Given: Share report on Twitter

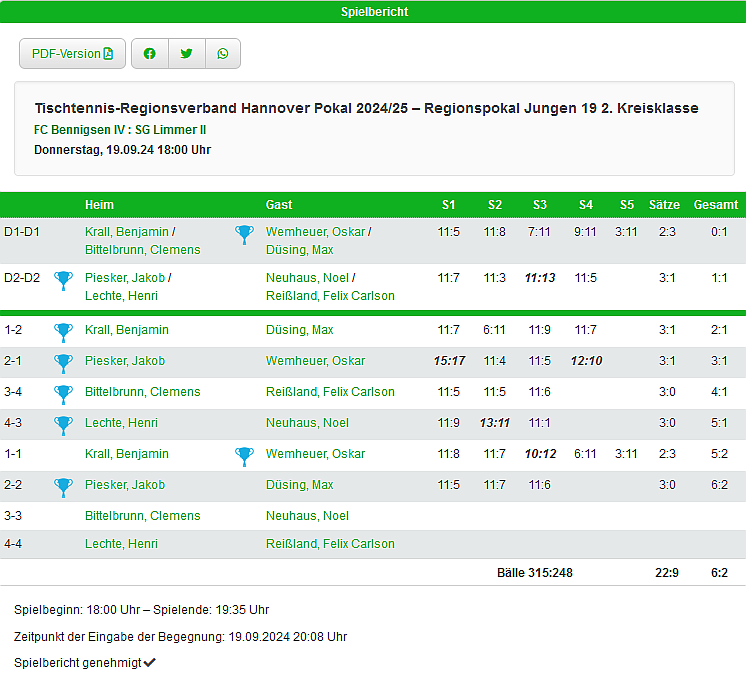Looking at the screenshot, I should point(186,54).
